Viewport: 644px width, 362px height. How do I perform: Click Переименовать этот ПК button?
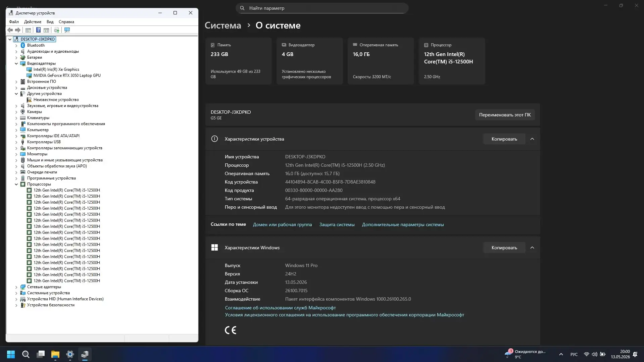(505, 115)
